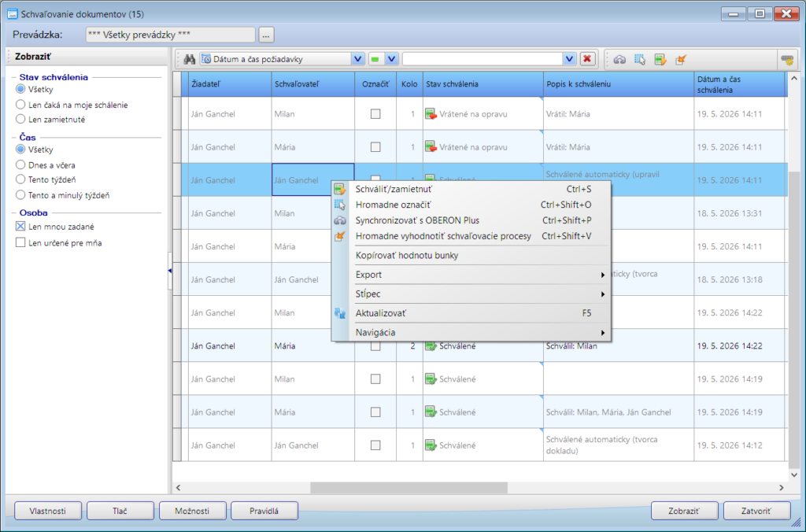Tick Označiť checkbox in 14:12 row
The width and height of the screenshot is (806, 532).
[375, 445]
